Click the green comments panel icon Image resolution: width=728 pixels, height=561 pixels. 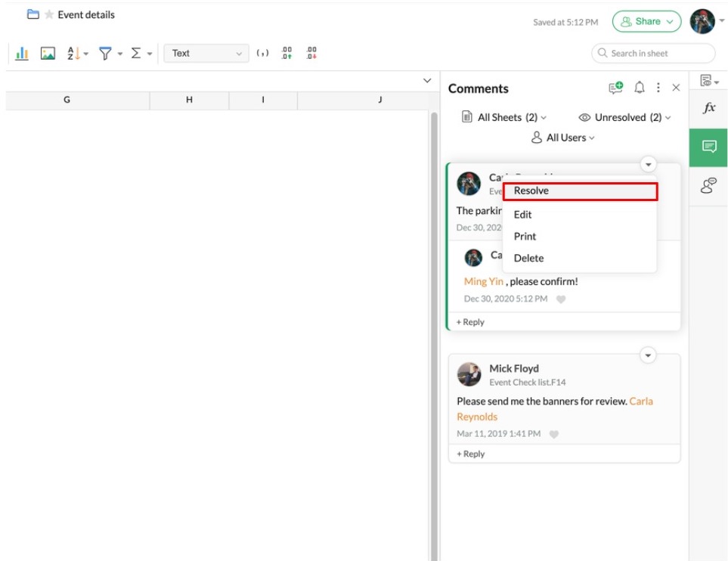point(709,147)
